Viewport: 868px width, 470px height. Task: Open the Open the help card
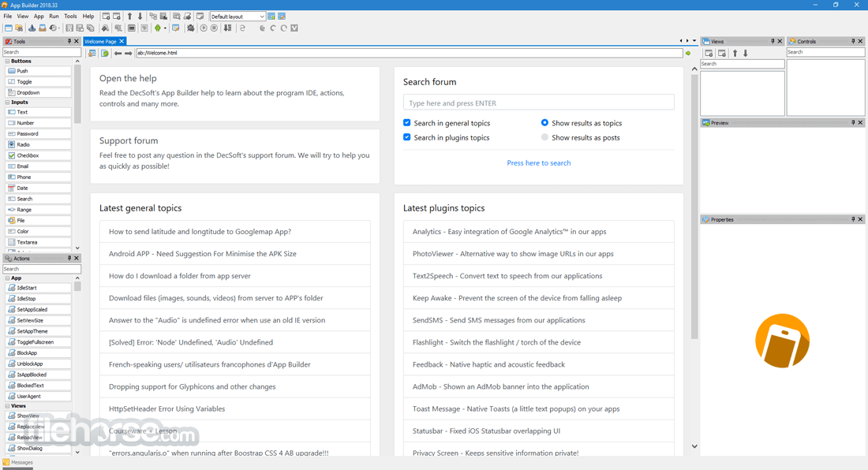235,94
